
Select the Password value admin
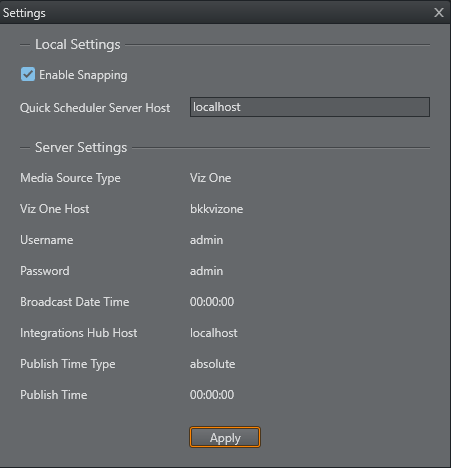(x=206, y=271)
